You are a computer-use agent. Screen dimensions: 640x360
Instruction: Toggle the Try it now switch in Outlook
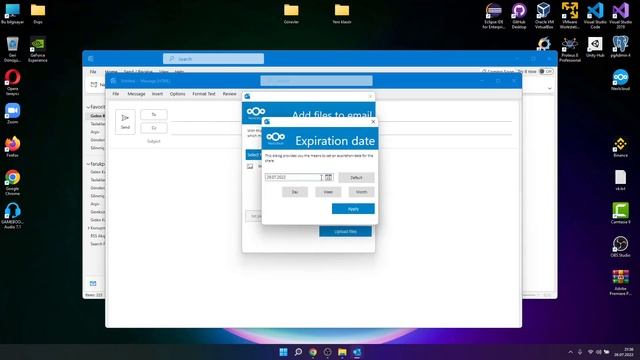coord(546,71)
